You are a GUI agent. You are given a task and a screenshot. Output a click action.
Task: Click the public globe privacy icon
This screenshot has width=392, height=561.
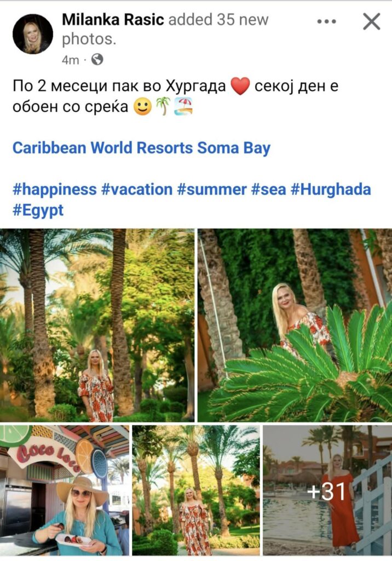pyautogui.click(x=97, y=59)
